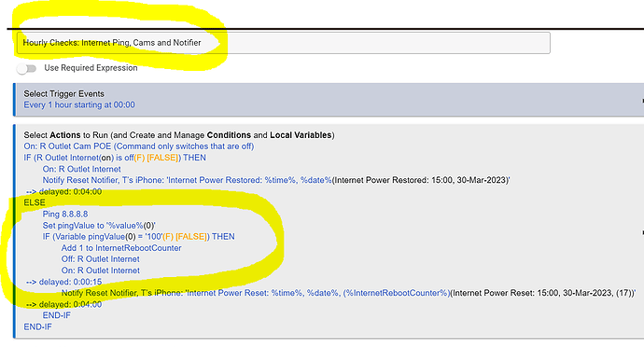The width and height of the screenshot is (644, 347).
Task: Click the final outer END-IF line
Action: (x=37, y=327)
